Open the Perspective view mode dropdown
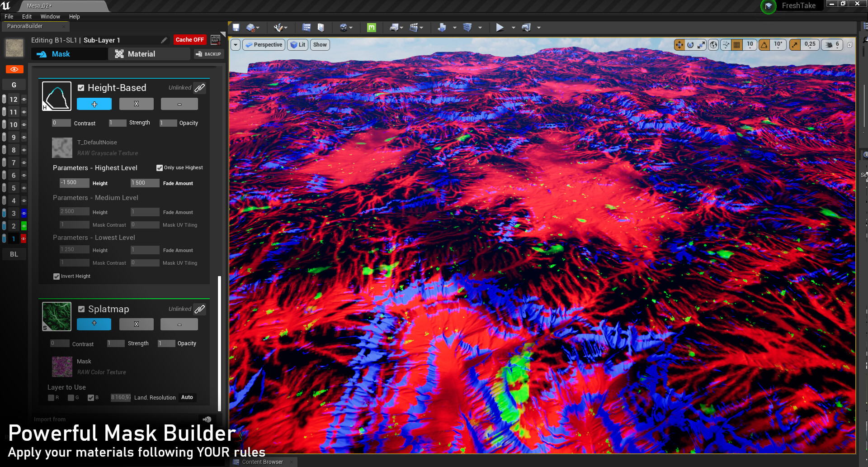This screenshot has width=868, height=467. (x=264, y=45)
